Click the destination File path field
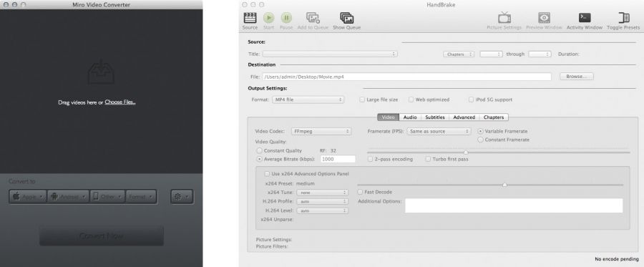This screenshot has width=644, height=267. point(406,77)
